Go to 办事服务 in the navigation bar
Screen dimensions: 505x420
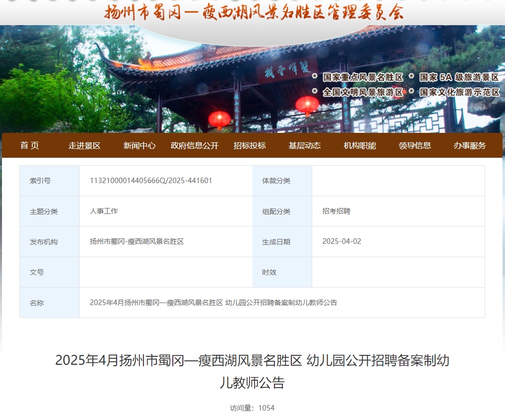tap(470, 145)
